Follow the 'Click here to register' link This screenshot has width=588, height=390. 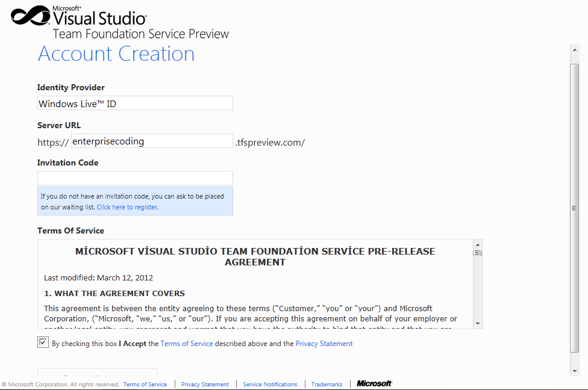128,207
